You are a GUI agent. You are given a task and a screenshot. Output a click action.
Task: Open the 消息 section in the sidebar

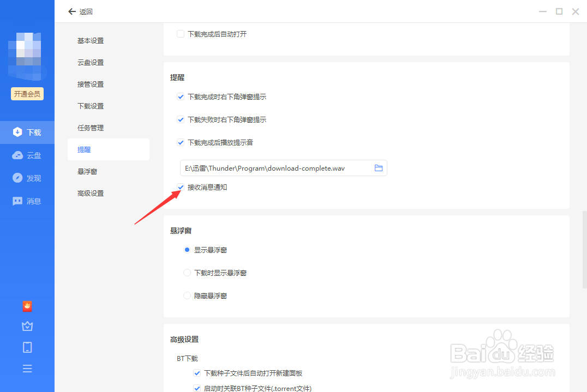pyautogui.click(x=27, y=201)
